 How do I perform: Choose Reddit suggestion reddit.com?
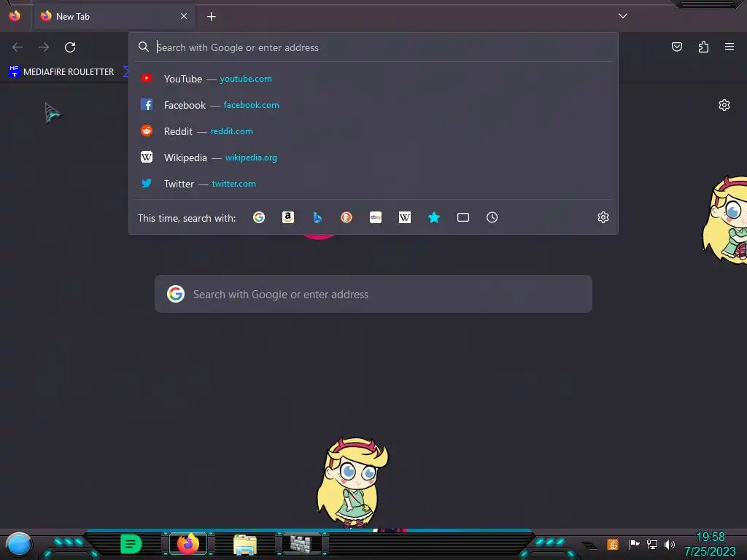(x=373, y=131)
